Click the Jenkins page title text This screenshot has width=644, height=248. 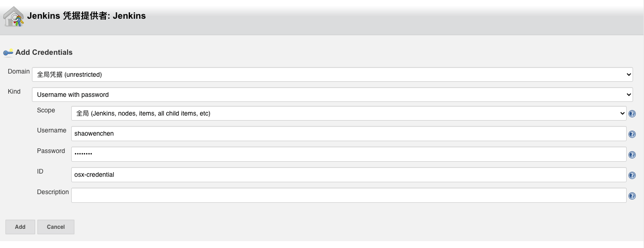coord(86,16)
